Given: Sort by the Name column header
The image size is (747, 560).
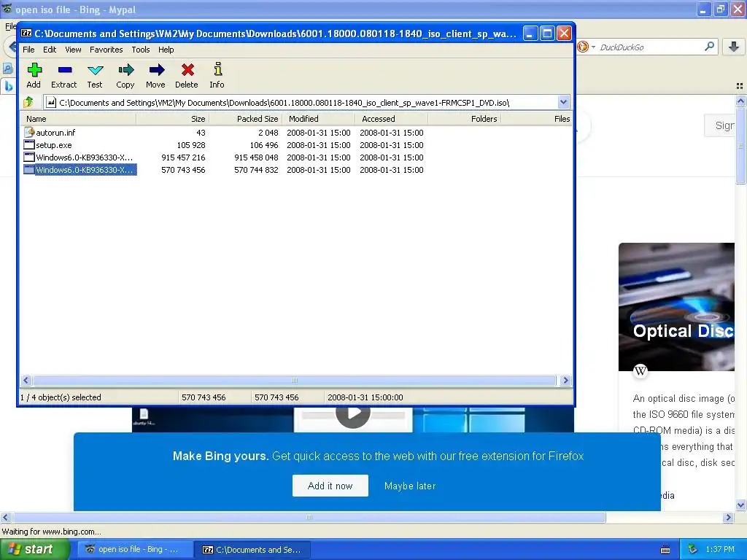Looking at the screenshot, I should [78, 119].
